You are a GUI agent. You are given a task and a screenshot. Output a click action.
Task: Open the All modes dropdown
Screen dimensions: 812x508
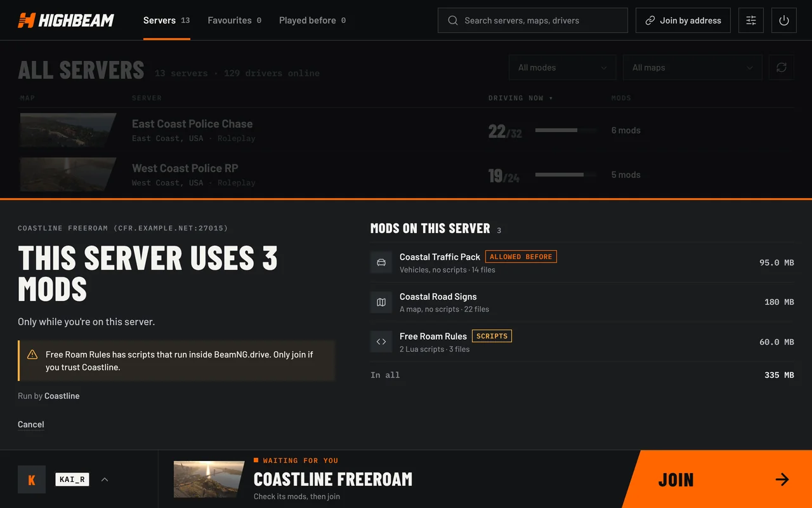click(563, 67)
